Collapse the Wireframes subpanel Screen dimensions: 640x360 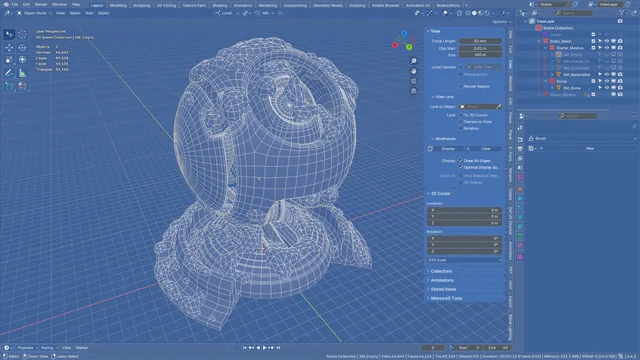(433, 139)
